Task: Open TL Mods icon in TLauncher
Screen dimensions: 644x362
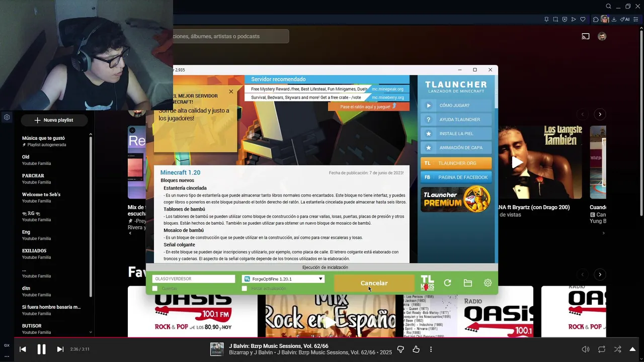Action: (x=427, y=283)
